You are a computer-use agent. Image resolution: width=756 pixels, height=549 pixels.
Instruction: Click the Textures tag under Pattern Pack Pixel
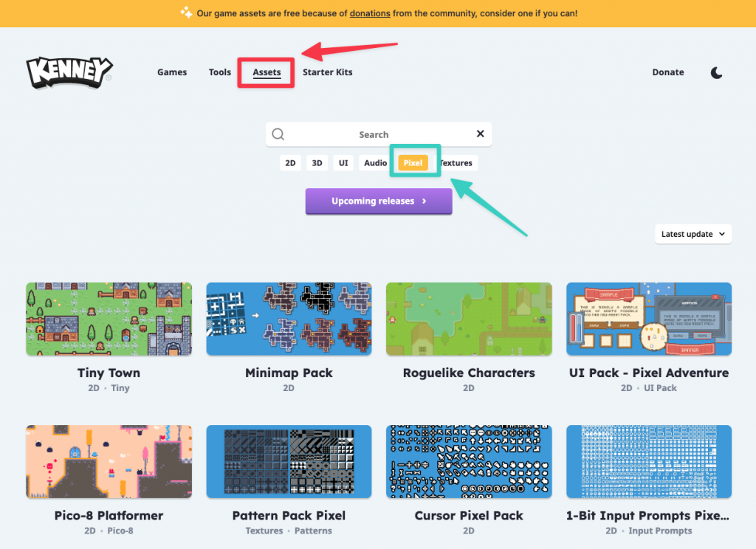(x=264, y=531)
